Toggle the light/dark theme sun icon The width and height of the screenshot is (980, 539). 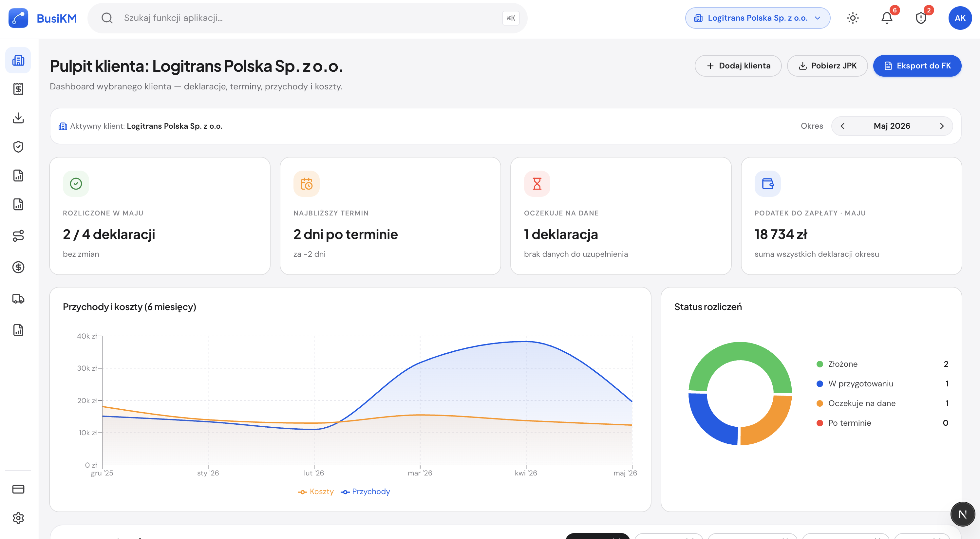[853, 18]
